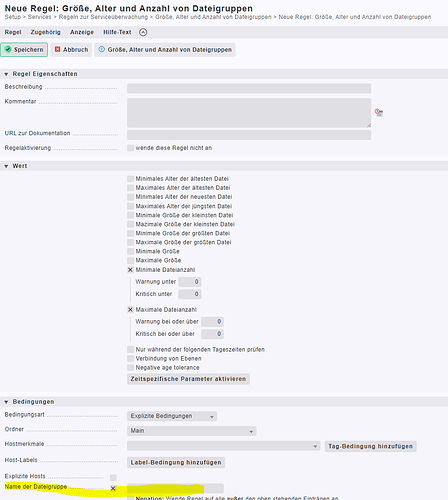Click the Beschreibung input field
The height and width of the screenshot is (500, 448).
point(249,88)
